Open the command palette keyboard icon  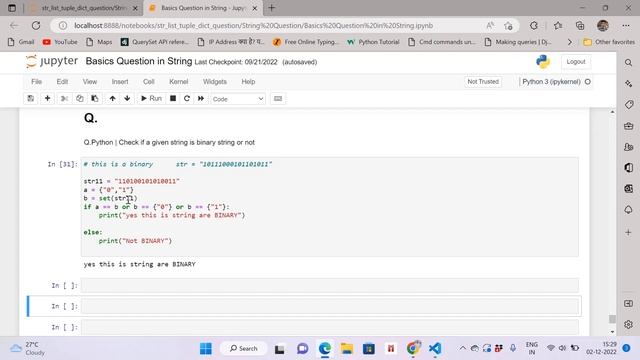(278, 99)
